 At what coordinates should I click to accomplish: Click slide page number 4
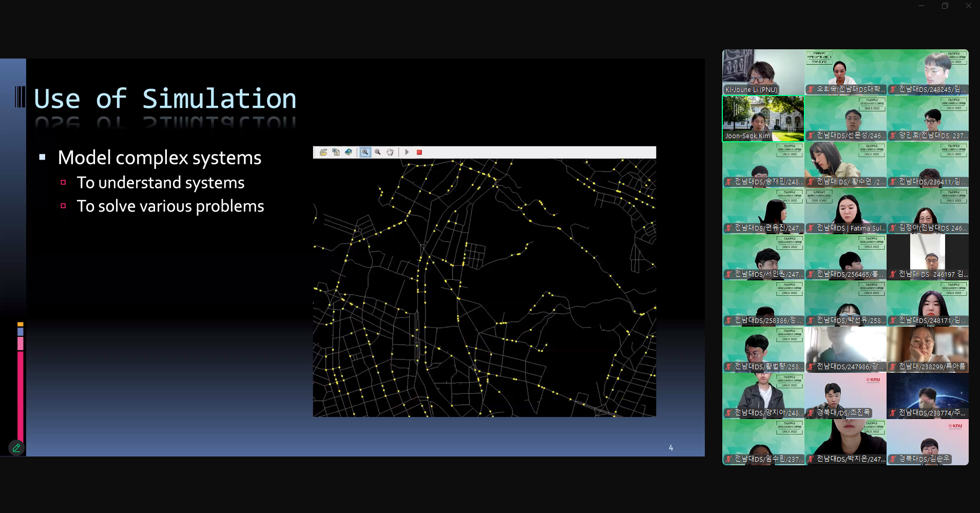pos(671,448)
